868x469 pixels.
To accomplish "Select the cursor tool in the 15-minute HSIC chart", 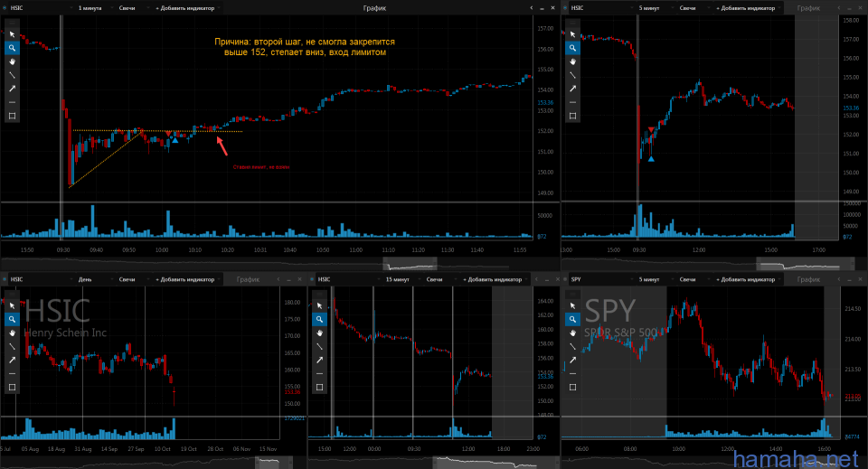I will pyautogui.click(x=319, y=305).
